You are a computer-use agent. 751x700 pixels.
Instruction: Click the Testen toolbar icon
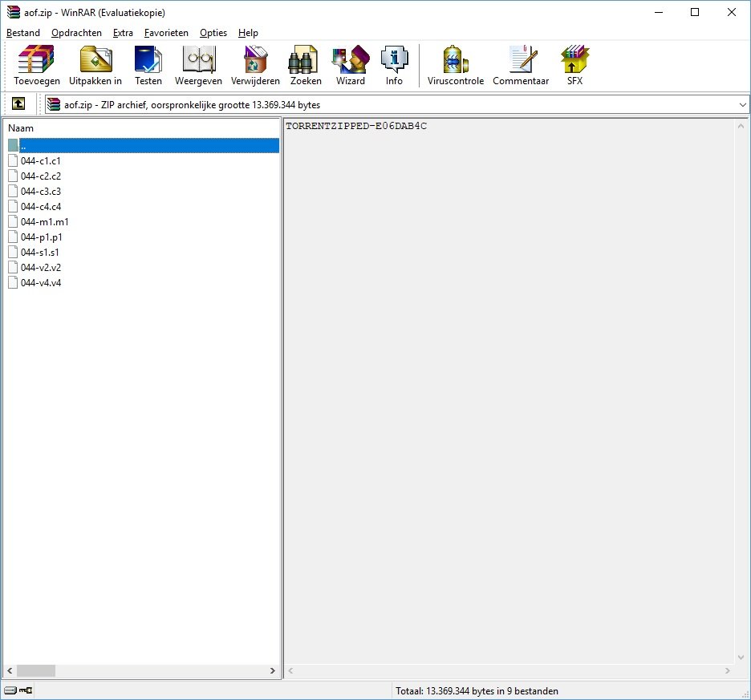click(x=148, y=66)
